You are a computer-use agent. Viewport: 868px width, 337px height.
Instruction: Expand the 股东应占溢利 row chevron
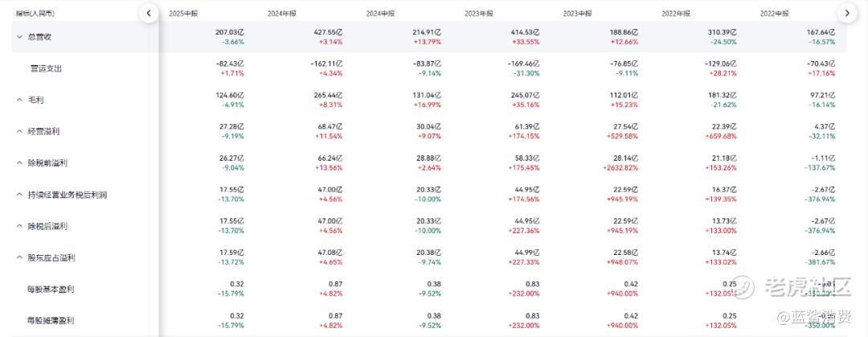point(19,257)
